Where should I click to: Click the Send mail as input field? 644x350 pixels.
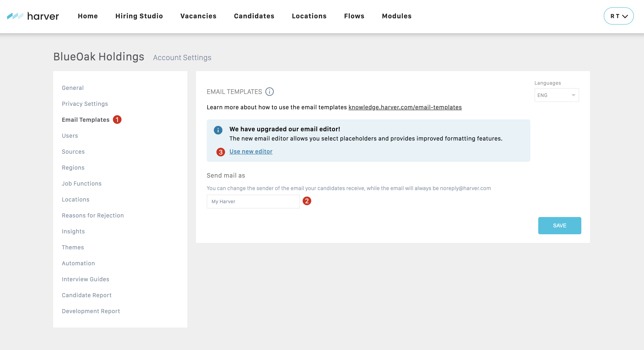(253, 201)
